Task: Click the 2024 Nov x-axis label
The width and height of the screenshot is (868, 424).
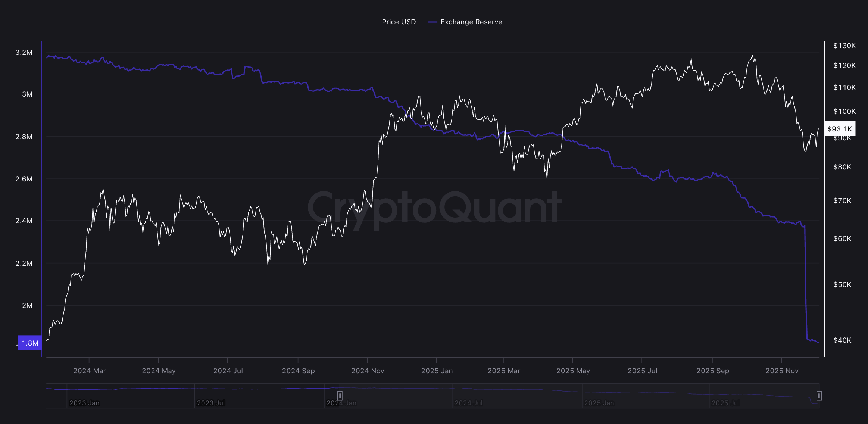Action: click(368, 371)
